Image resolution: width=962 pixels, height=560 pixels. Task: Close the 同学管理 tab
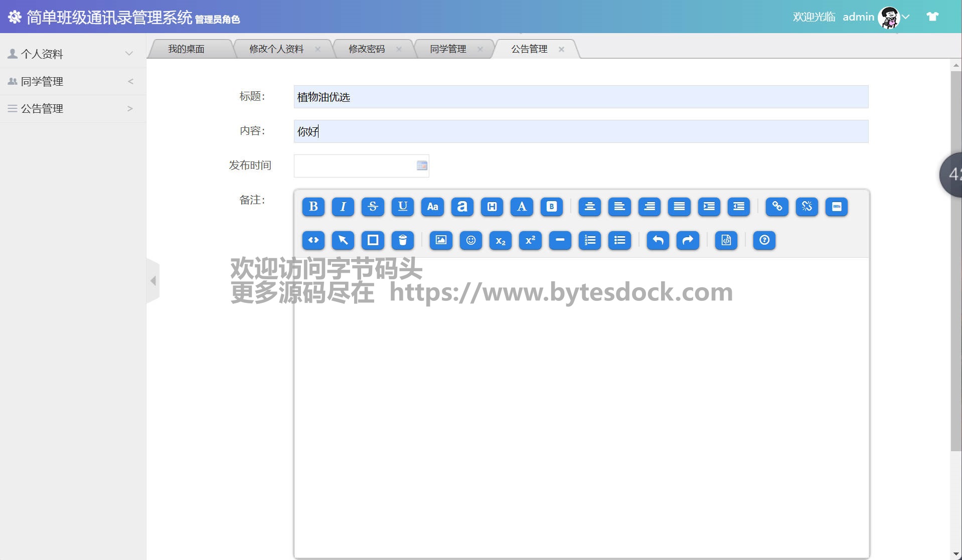point(480,49)
